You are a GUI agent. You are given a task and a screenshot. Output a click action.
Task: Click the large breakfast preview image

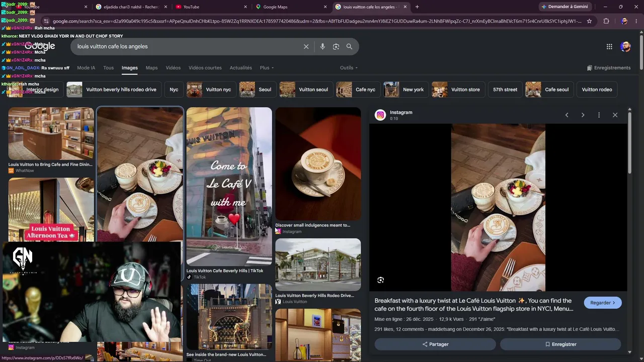(498, 208)
